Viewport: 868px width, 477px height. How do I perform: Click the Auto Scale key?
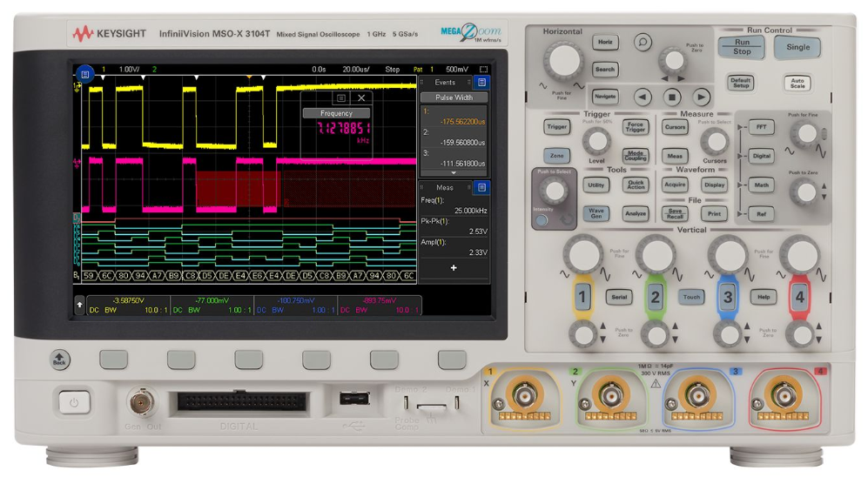click(x=797, y=83)
